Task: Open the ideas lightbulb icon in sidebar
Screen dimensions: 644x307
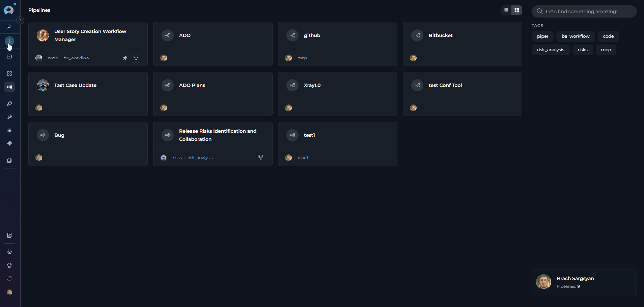Action: (9, 265)
